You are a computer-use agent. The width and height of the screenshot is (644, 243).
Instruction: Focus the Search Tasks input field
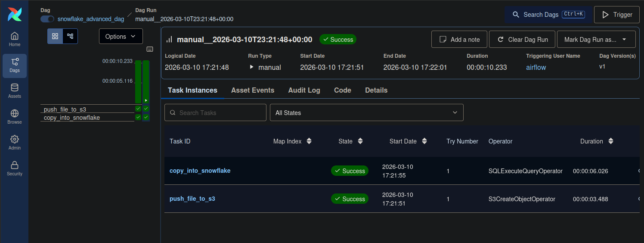coord(215,113)
